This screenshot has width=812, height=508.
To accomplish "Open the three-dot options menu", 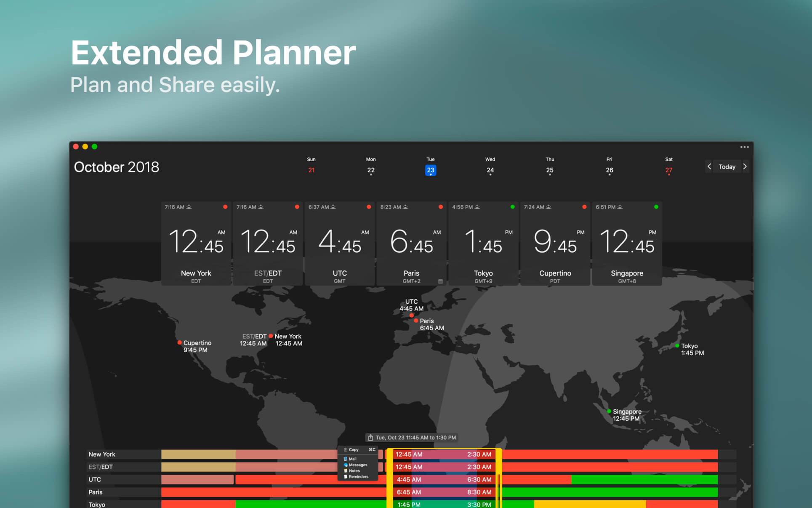I will tap(744, 147).
